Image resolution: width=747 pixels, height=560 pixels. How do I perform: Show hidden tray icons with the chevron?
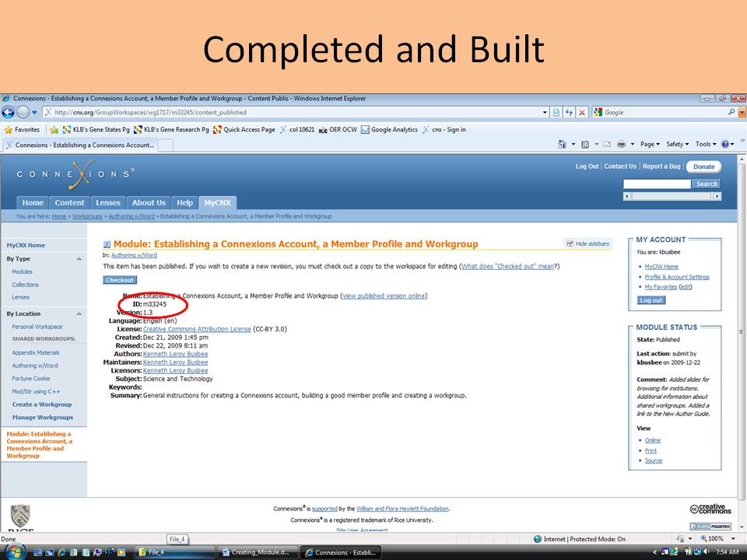tap(654, 552)
